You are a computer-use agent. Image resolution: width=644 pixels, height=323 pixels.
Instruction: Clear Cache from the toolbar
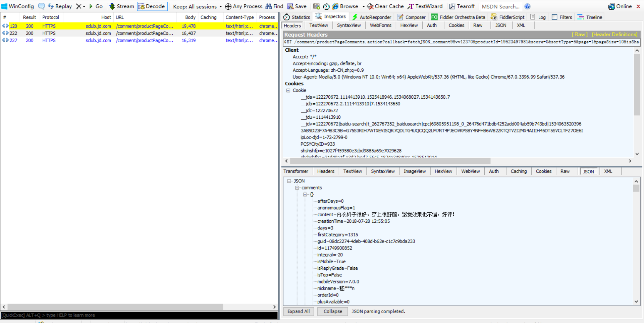pos(385,6)
